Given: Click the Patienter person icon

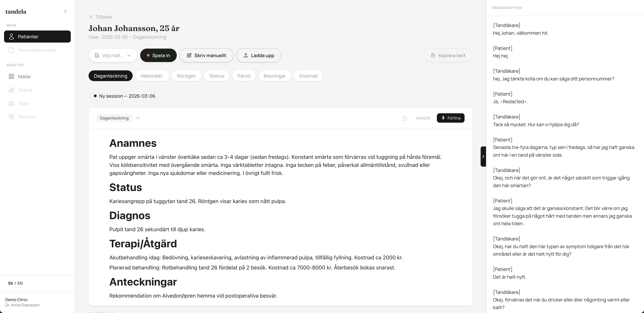Looking at the screenshot, I should 11,37.
